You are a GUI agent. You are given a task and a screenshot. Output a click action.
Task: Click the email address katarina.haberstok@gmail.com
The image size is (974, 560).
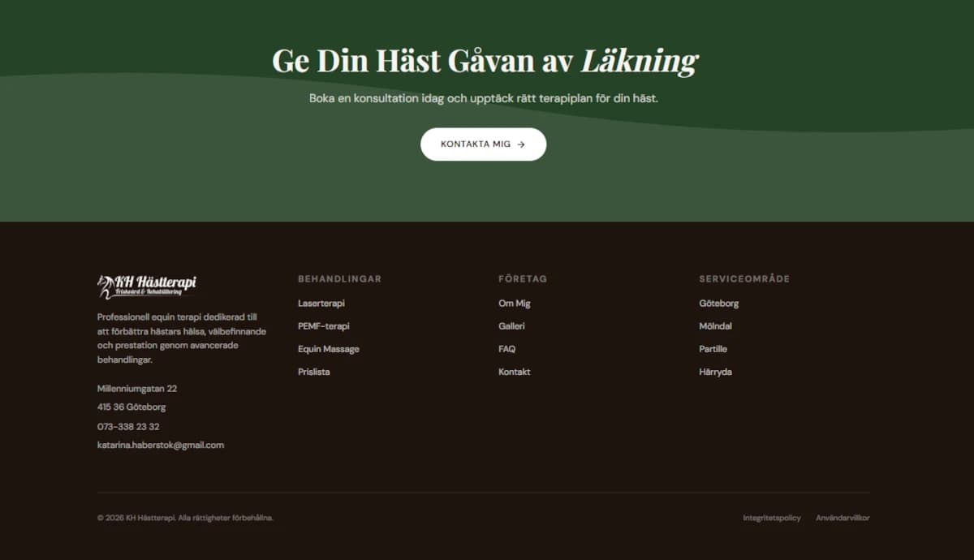click(x=161, y=446)
